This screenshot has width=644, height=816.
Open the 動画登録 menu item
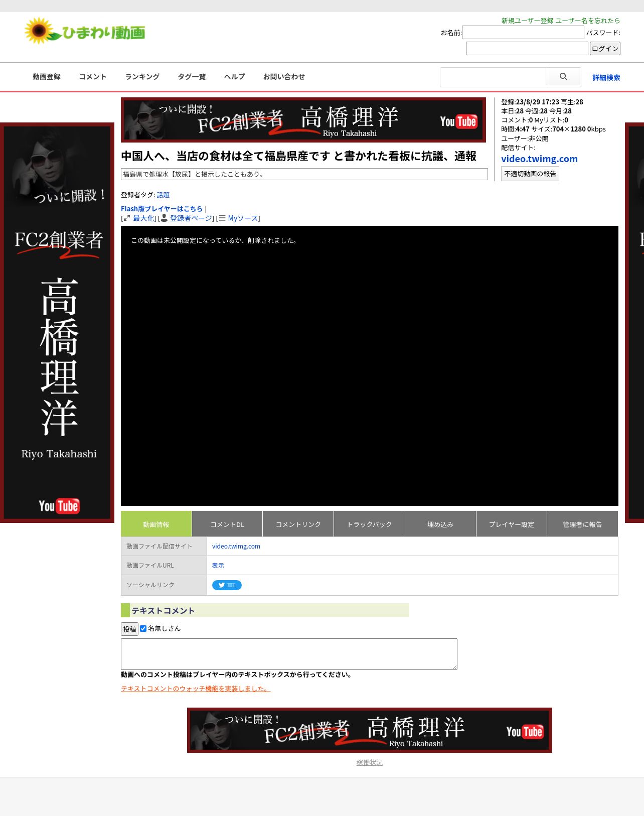47,77
